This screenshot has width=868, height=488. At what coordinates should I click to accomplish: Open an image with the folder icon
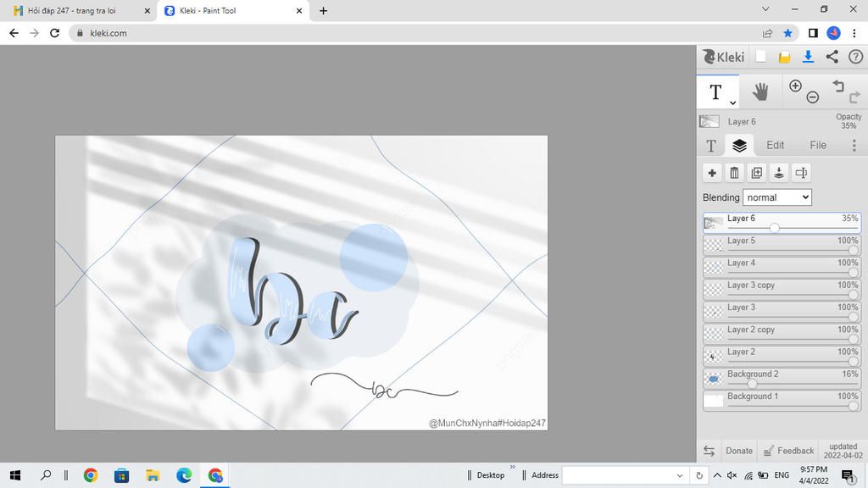(784, 57)
